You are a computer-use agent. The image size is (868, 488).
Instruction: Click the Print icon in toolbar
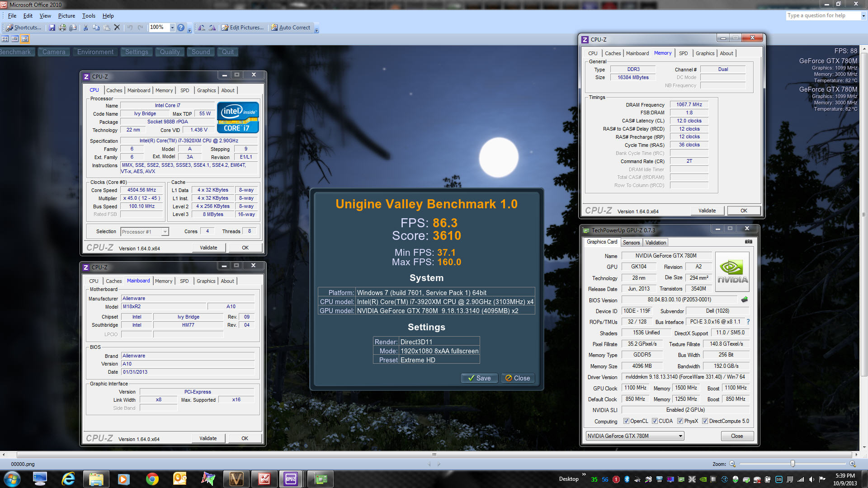(x=62, y=28)
